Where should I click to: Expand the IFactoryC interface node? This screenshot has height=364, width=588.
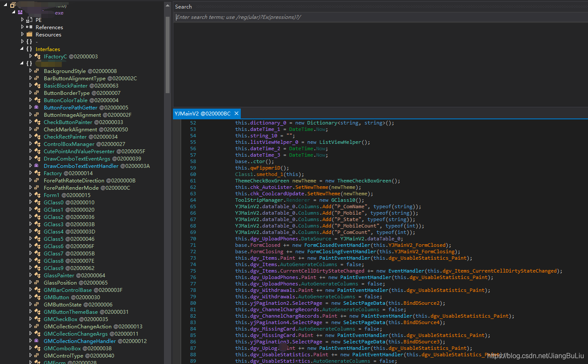click(30, 56)
